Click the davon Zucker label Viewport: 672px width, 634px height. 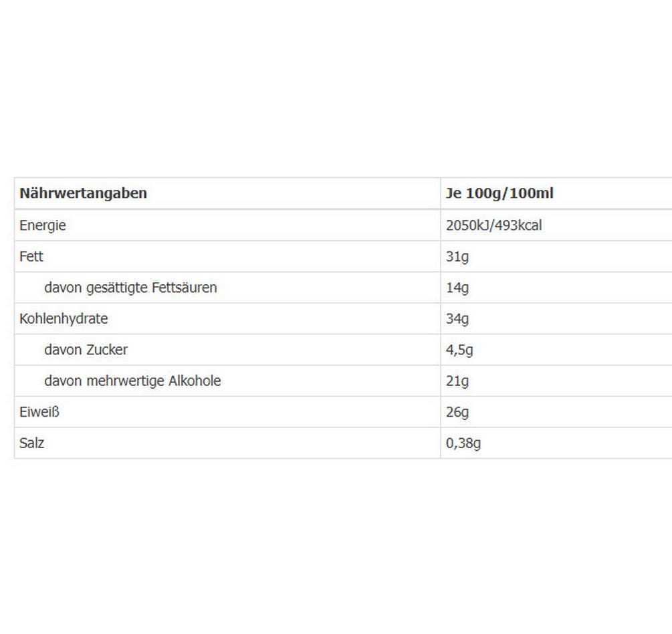(86, 350)
